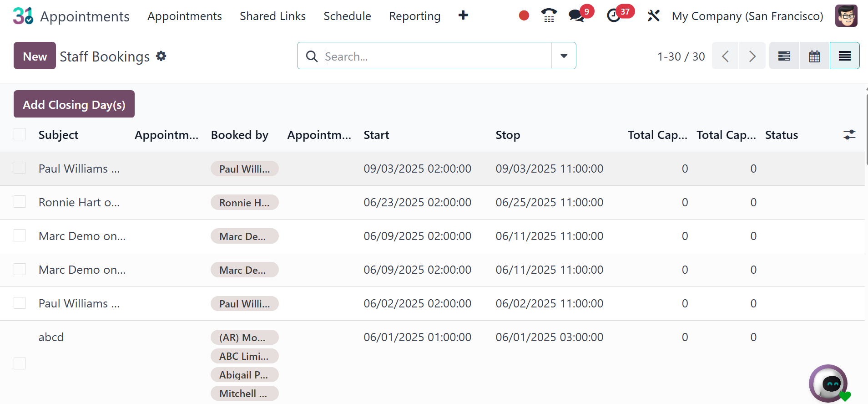This screenshot has width=868, height=404.
Task: Focus the Search input field
Action: click(436, 56)
